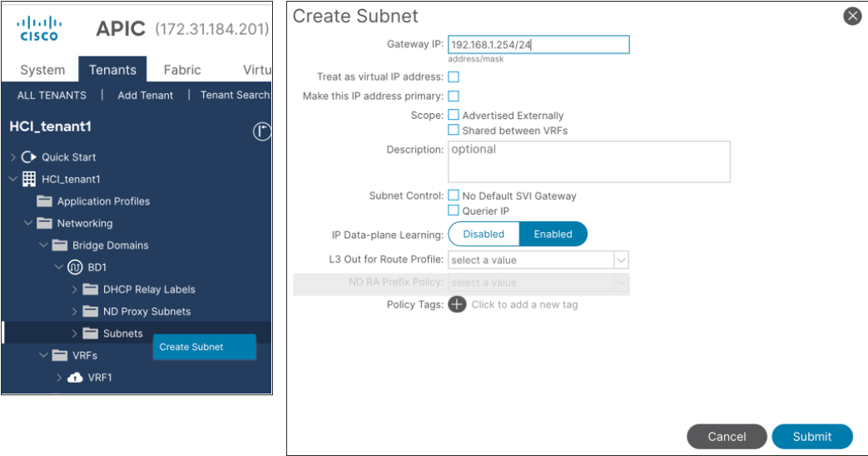The image size is (868, 456).
Task: Collapse the Bridge Domains node
Action: (44, 245)
